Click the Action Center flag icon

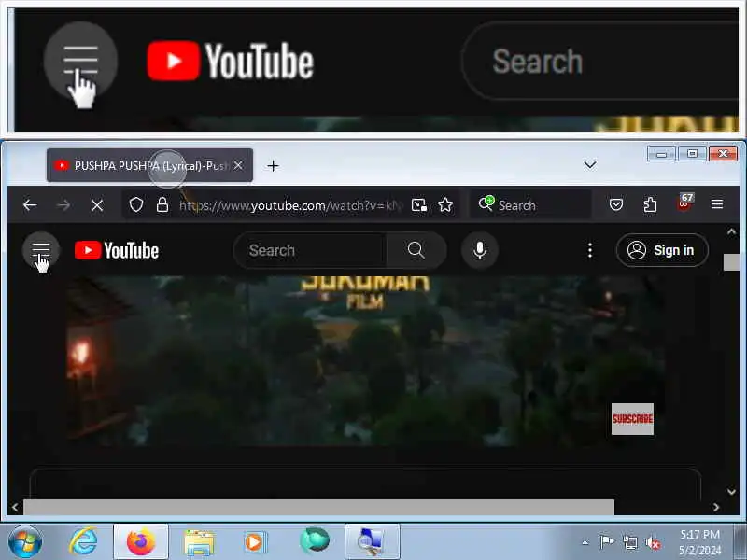pos(607,542)
